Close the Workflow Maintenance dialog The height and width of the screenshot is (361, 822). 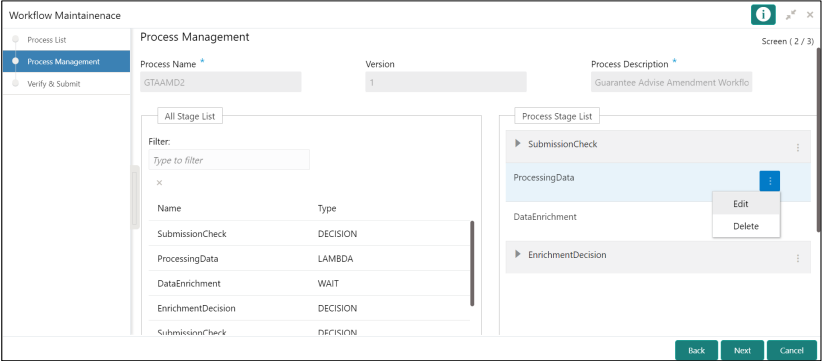(x=809, y=15)
